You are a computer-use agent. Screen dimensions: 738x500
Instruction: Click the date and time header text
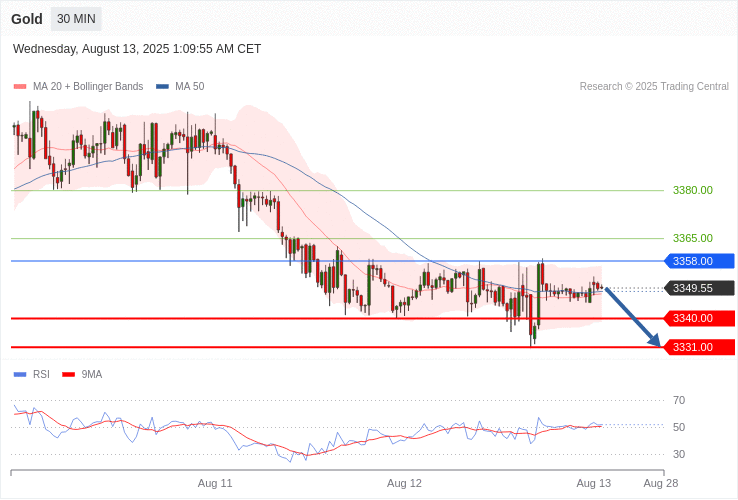(x=137, y=48)
